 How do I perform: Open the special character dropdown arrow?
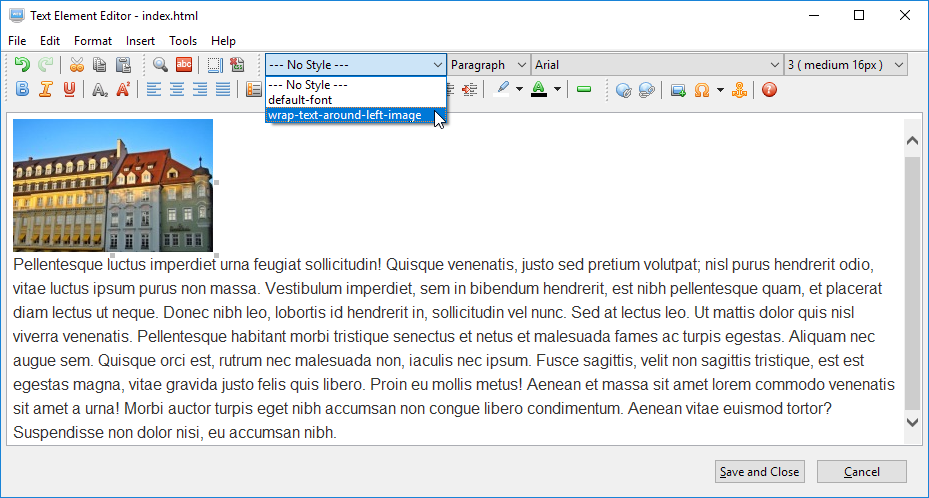720,90
